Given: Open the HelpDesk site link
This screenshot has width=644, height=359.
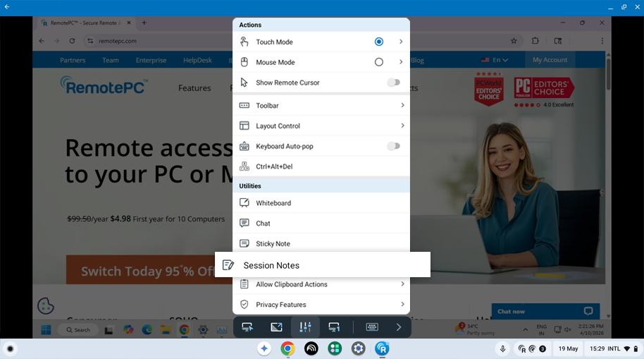Looking at the screenshot, I should point(197,60).
